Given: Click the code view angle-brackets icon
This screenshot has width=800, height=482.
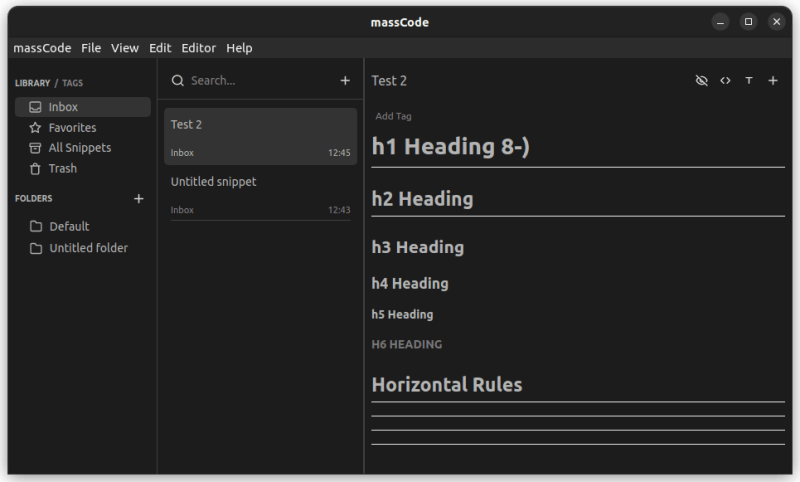Looking at the screenshot, I should click(x=725, y=81).
